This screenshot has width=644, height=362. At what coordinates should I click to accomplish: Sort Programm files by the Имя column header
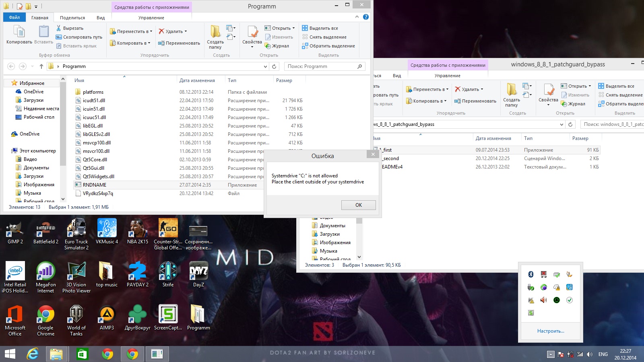(79, 80)
